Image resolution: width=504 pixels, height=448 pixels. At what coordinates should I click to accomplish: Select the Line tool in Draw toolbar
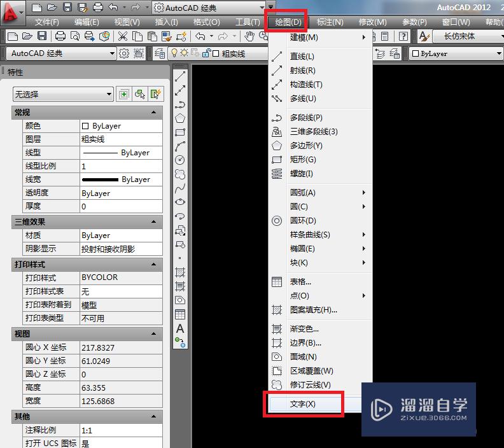pyautogui.click(x=180, y=76)
